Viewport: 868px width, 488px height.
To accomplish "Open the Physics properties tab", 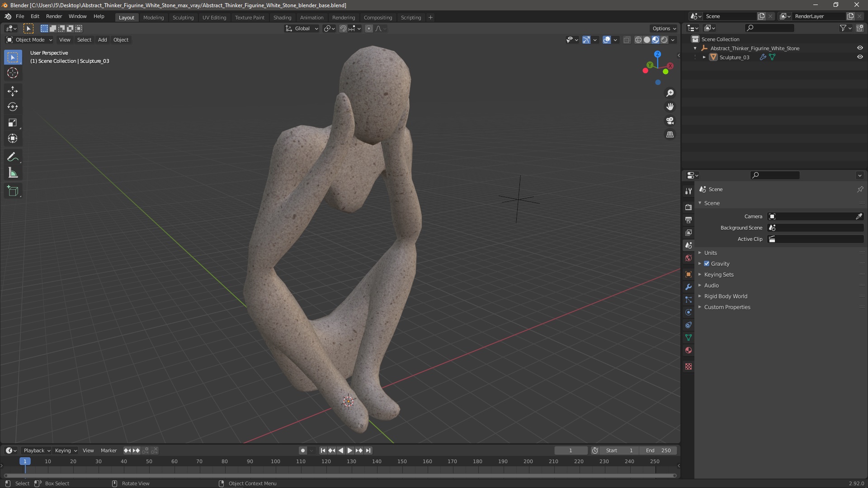I will click(x=689, y=312).
